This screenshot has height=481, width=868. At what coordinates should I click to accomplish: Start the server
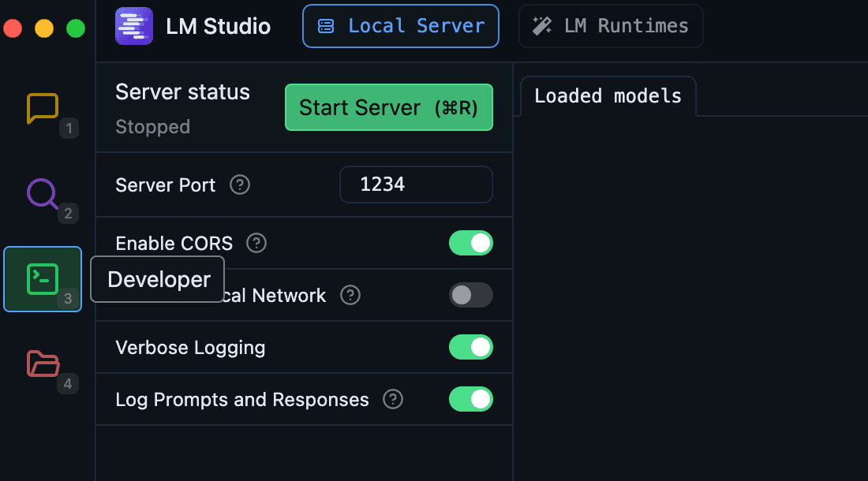coord(388,107)
